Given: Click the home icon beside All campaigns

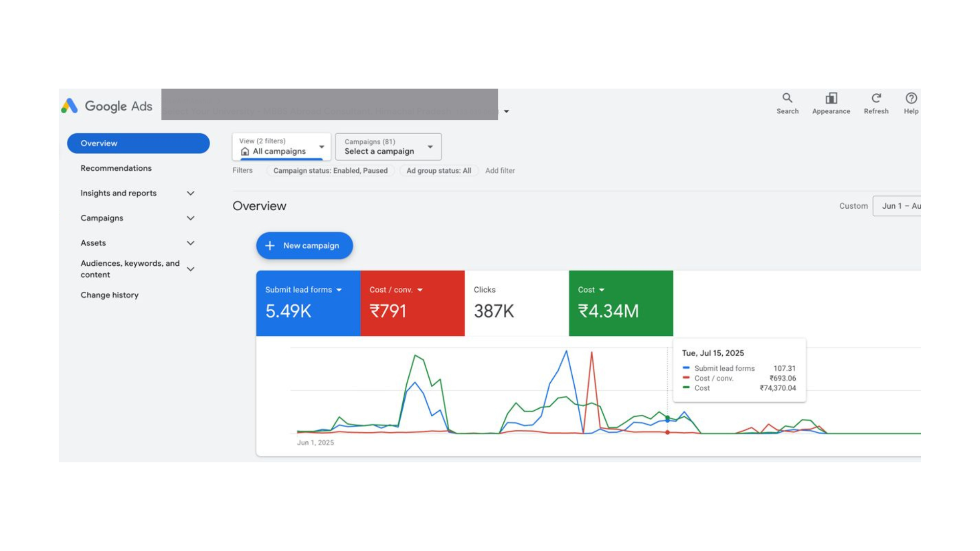Looking at the screenshot, I should 245,152.
